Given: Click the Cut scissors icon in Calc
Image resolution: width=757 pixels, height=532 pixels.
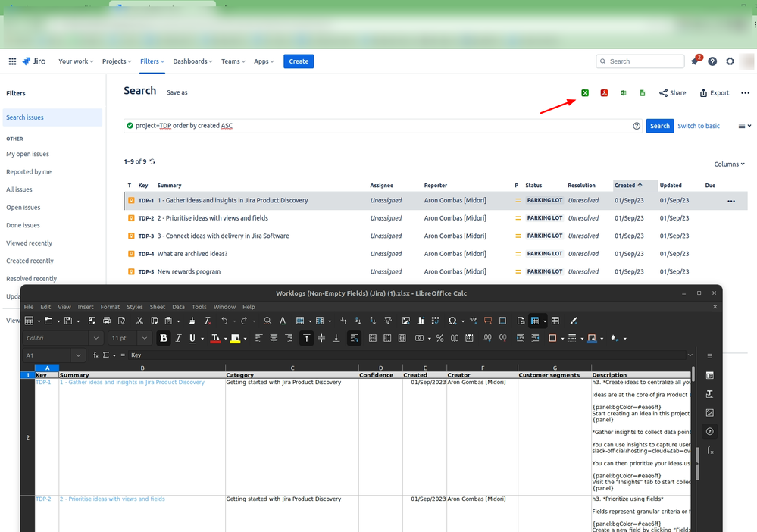Looking at the screenshot, I should tap(139, 321).
